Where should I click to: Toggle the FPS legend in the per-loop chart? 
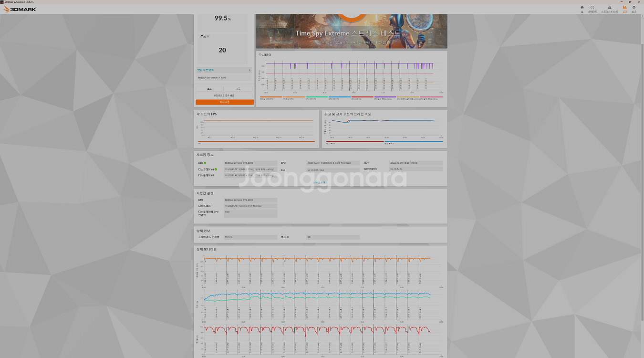[x=256, y=142]
